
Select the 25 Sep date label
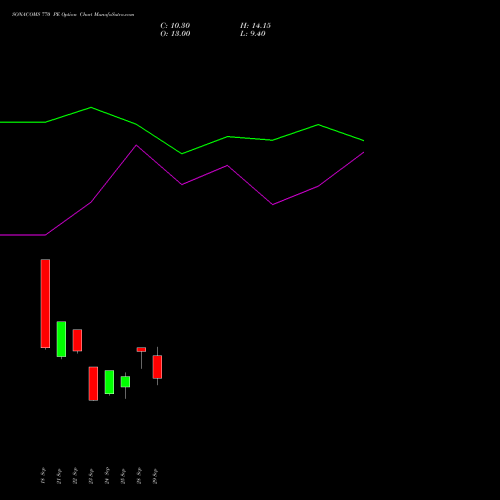coord(123,476)
